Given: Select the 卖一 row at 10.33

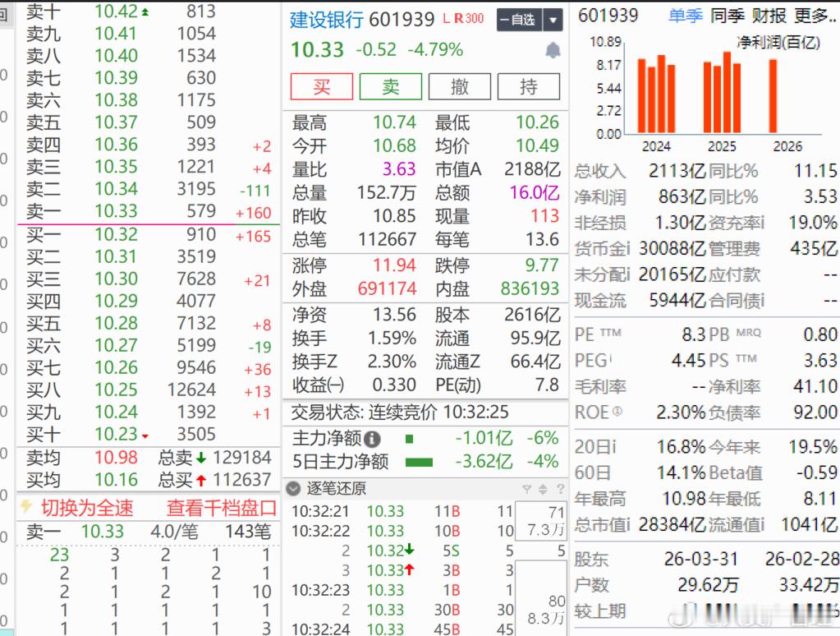Looking at the screenshot, I should [x=149, y=211].
